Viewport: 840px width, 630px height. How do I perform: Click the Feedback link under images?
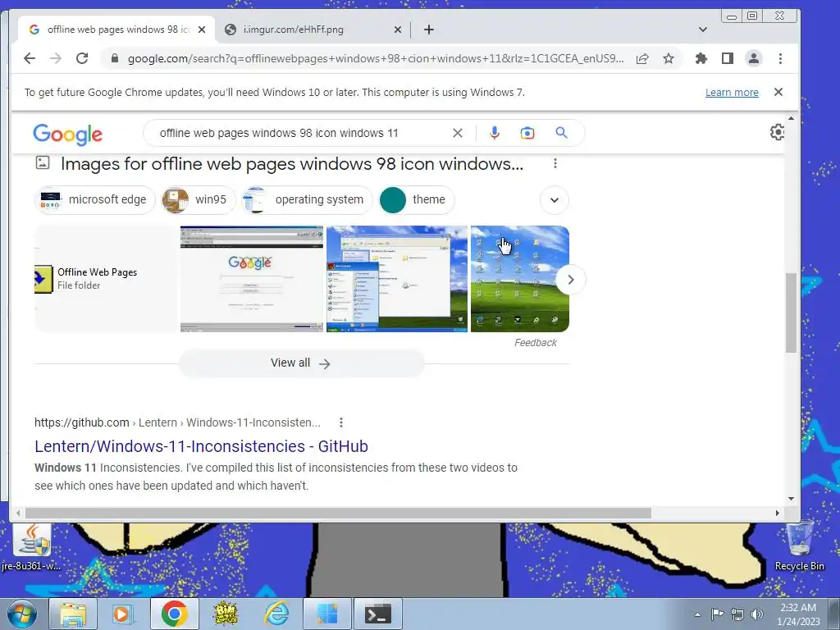pyautogui.click(x=535, y=343)
